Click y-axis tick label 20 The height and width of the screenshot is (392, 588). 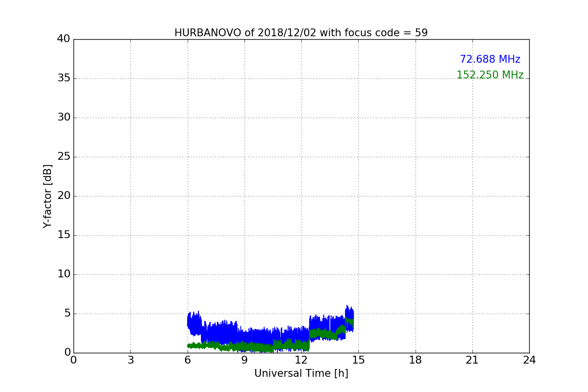click(x=64, y=196)
